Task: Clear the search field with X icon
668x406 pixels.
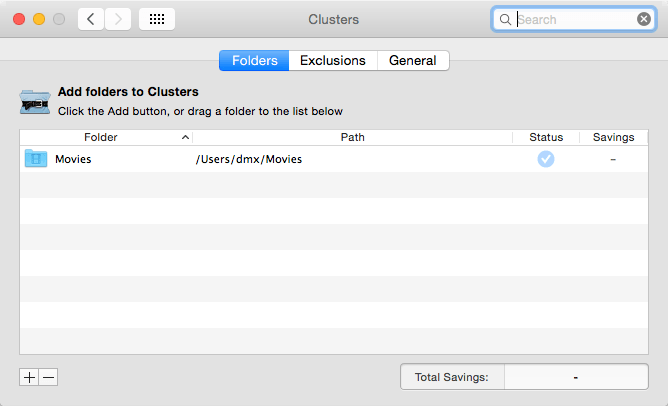Action: tap(644, 19)
